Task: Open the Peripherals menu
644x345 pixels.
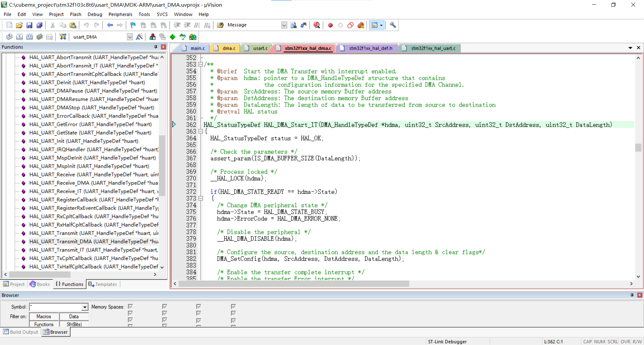Action: tap(120, 14)
